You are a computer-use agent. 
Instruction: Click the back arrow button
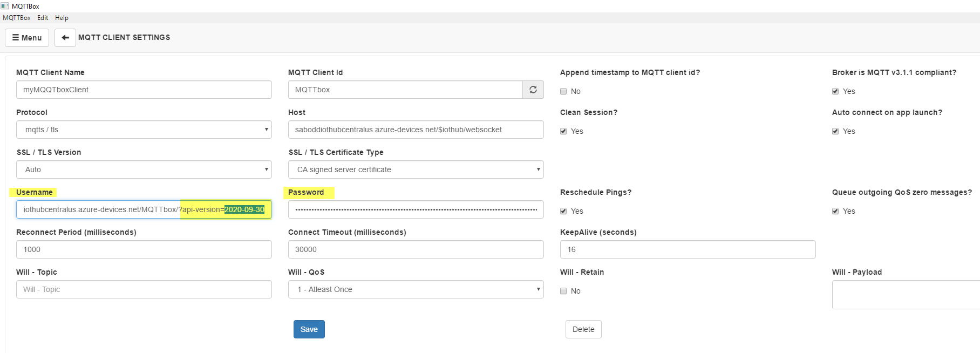65,38
